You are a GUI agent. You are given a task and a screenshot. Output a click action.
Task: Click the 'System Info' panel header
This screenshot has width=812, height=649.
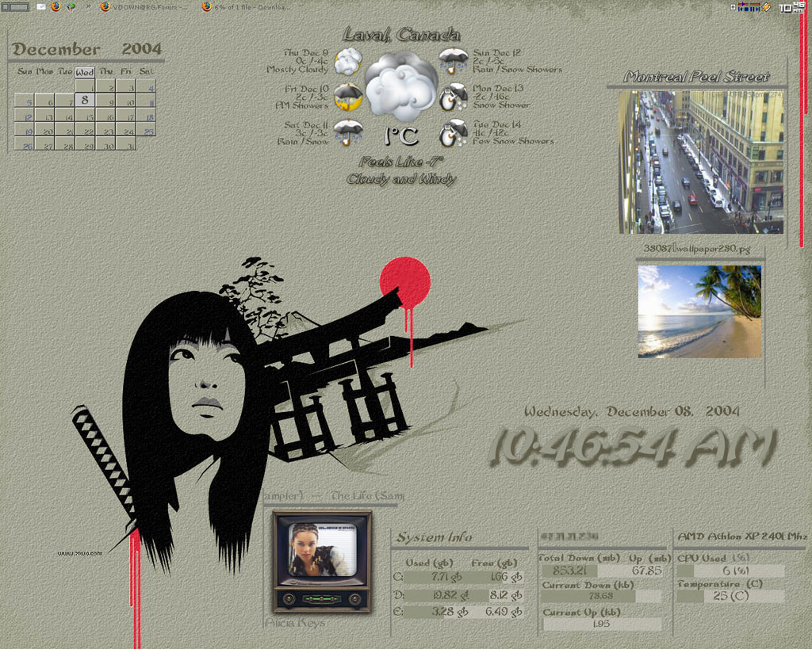point(434,538)
